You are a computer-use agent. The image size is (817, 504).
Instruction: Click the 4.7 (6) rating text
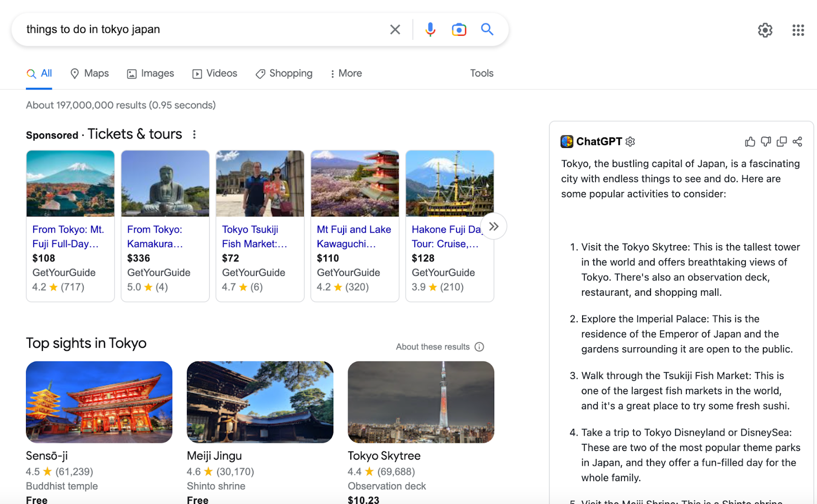243,287
